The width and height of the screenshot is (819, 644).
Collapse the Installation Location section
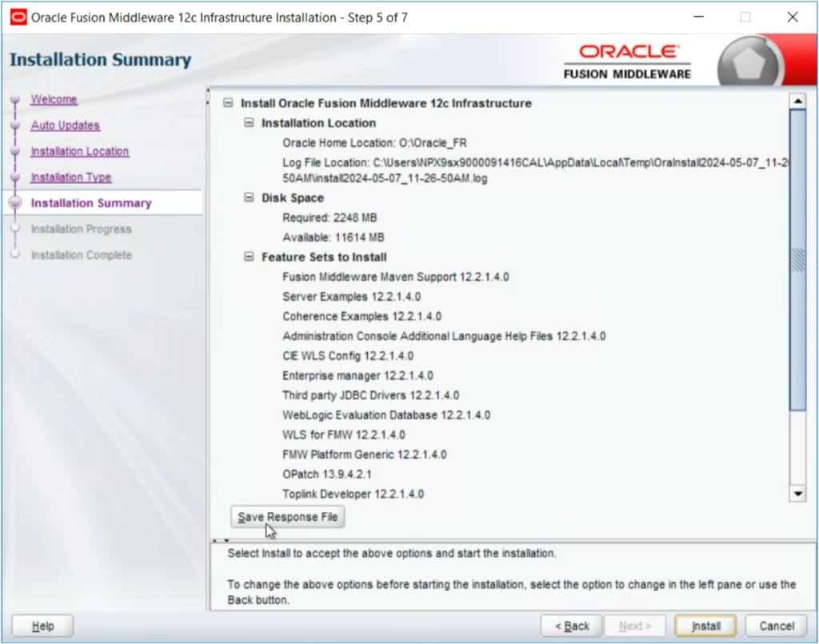pos(250,122)
